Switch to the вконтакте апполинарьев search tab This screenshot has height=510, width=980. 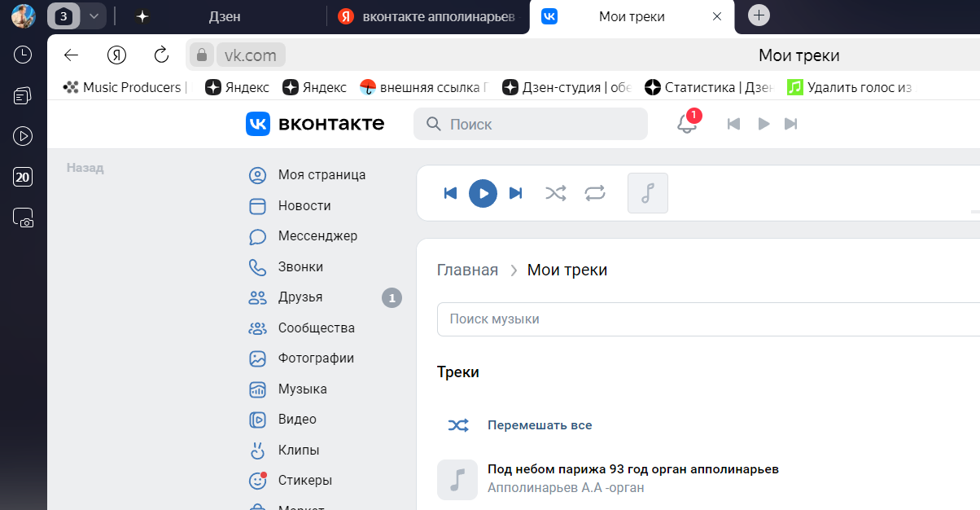tap(427, 16)
